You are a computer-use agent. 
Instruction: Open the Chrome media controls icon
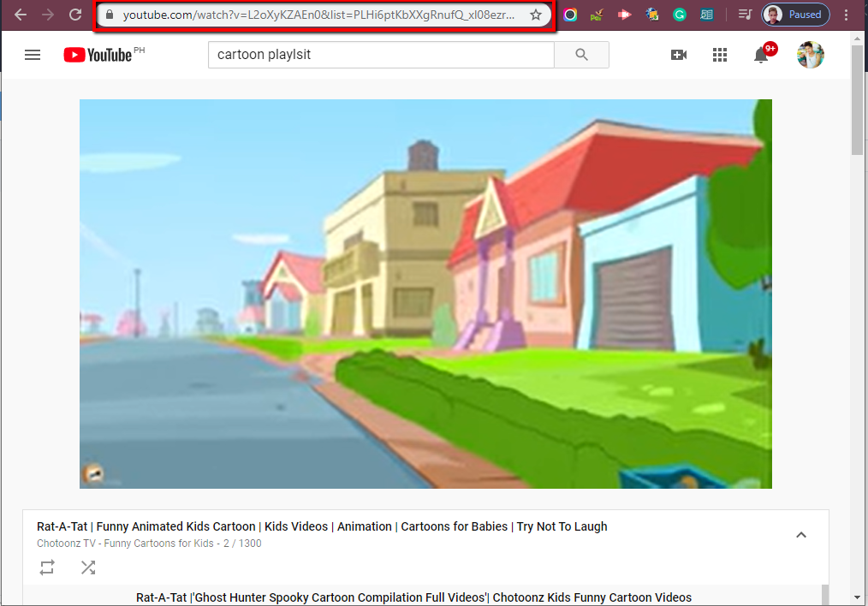pyautogui.click(x=745, y=15)
